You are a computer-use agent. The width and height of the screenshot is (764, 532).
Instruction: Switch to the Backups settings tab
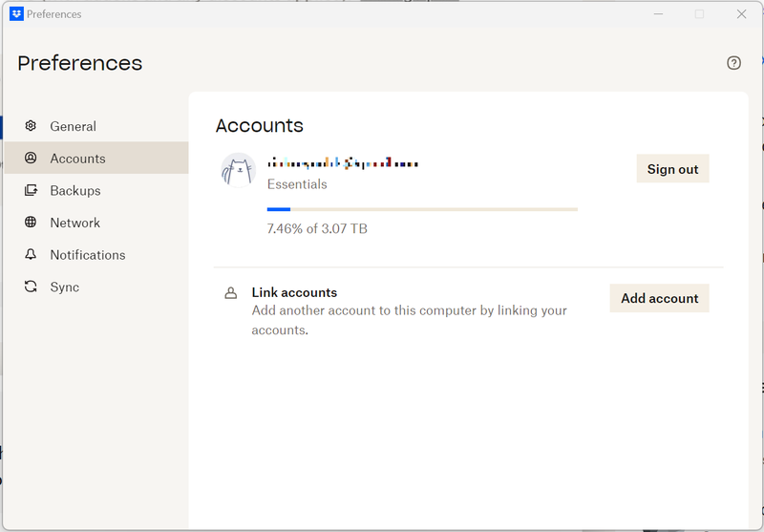[x=75, y=191]
